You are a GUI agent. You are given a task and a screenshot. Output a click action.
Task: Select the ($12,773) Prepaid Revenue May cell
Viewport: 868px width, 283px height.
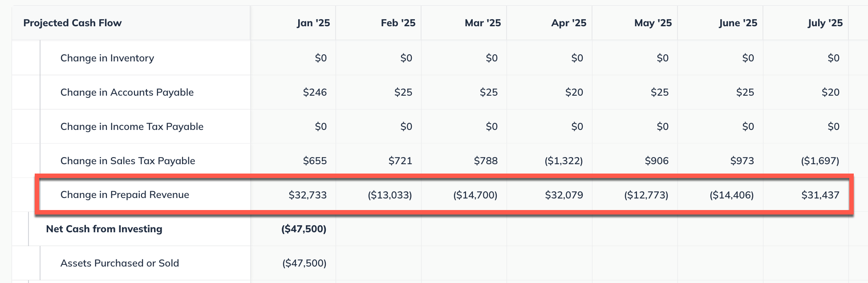(646, 195)
